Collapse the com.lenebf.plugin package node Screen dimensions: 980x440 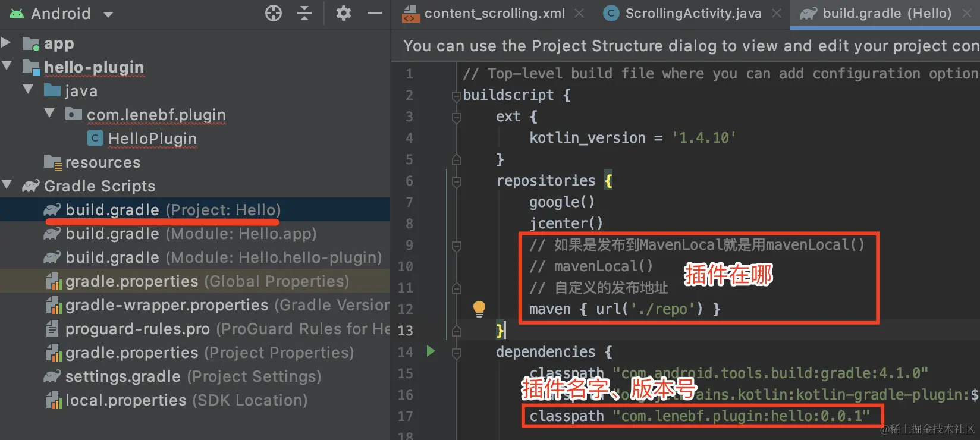coord(49,113)
